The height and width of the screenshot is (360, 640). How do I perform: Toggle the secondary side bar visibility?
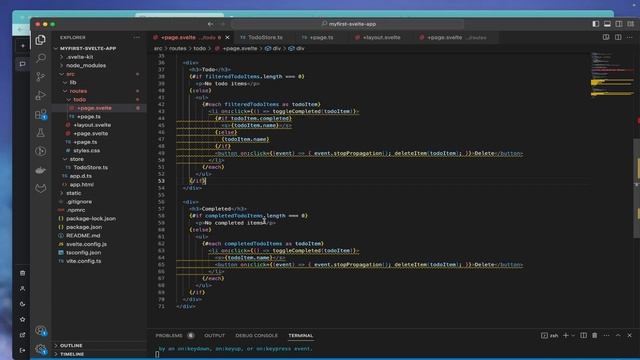click(x=619, y=24)
